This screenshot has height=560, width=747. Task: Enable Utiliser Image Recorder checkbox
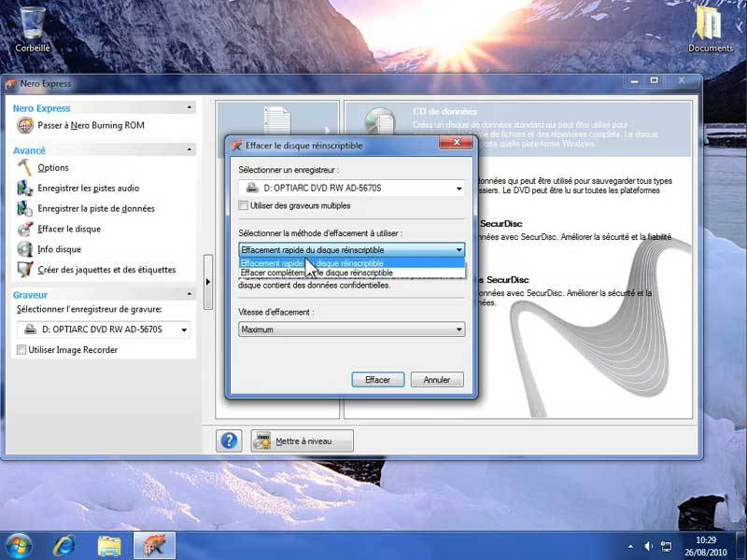21,349
